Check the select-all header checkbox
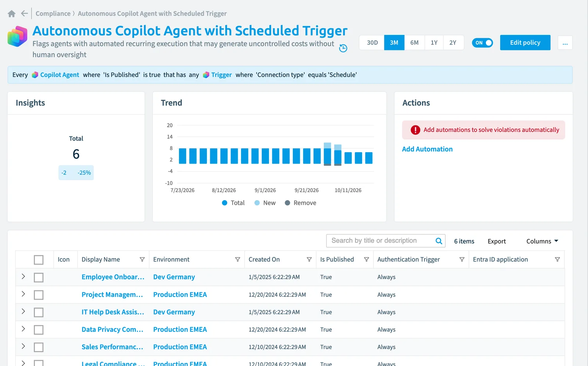 [x=39, y=260]
